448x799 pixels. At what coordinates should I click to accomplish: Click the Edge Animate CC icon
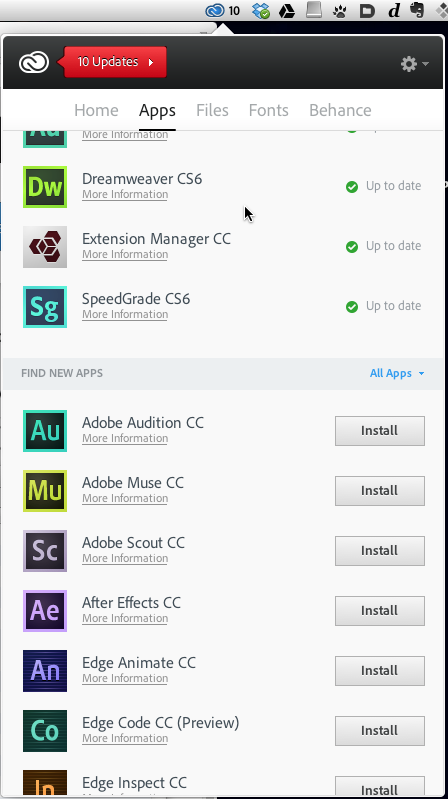45,671
